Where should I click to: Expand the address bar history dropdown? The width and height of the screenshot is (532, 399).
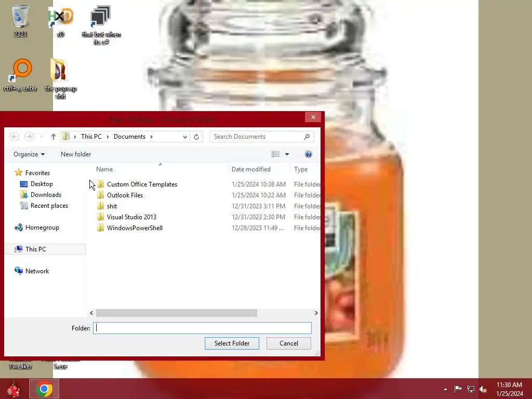tap(185, 137)
